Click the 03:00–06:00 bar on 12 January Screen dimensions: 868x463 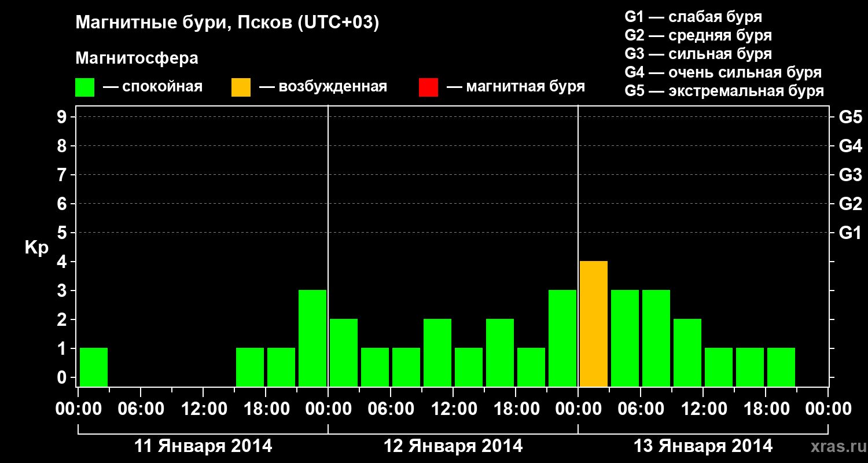point(375,367)
